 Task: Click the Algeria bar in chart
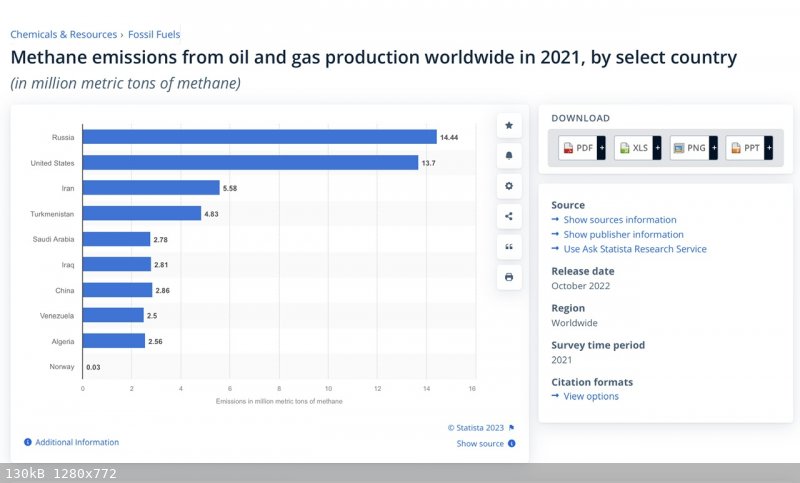click(114, 341)
